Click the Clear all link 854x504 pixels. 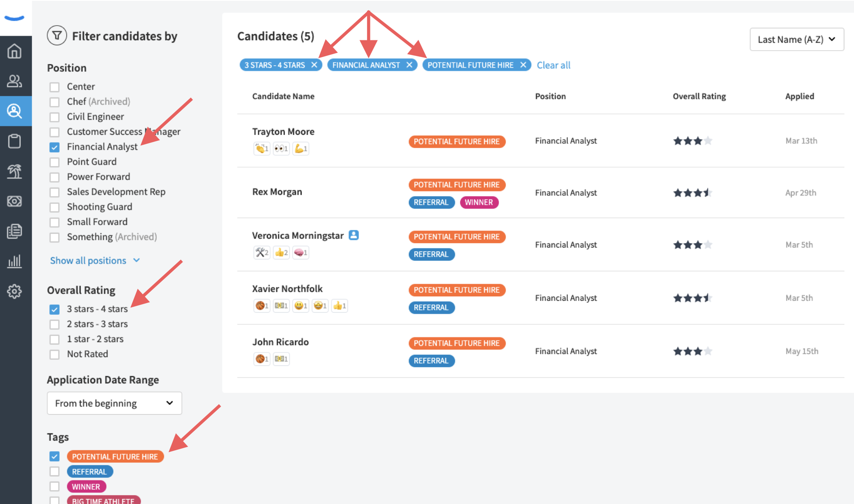tap(553, 65)
